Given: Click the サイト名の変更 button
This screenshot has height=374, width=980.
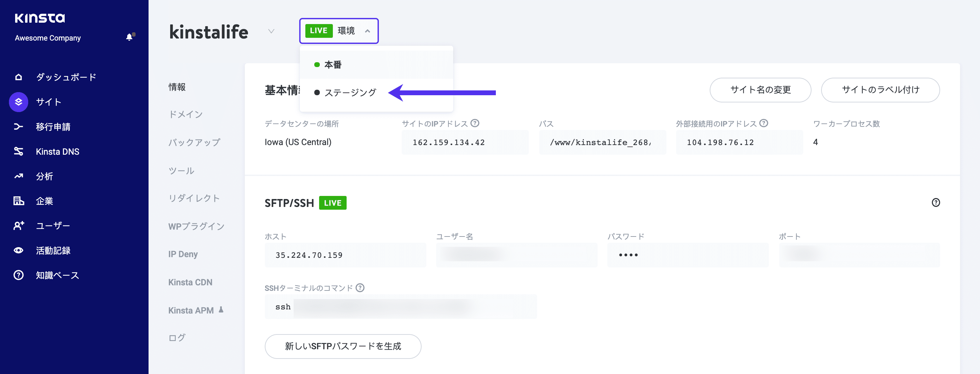Looking at the screenshot, I should [x=760, y=90].
